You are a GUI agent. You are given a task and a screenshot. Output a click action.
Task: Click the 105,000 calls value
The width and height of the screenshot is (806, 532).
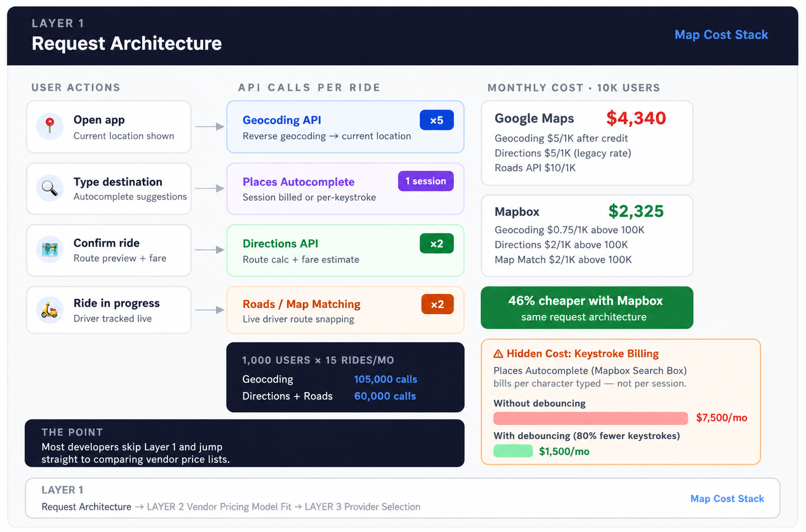386,380
